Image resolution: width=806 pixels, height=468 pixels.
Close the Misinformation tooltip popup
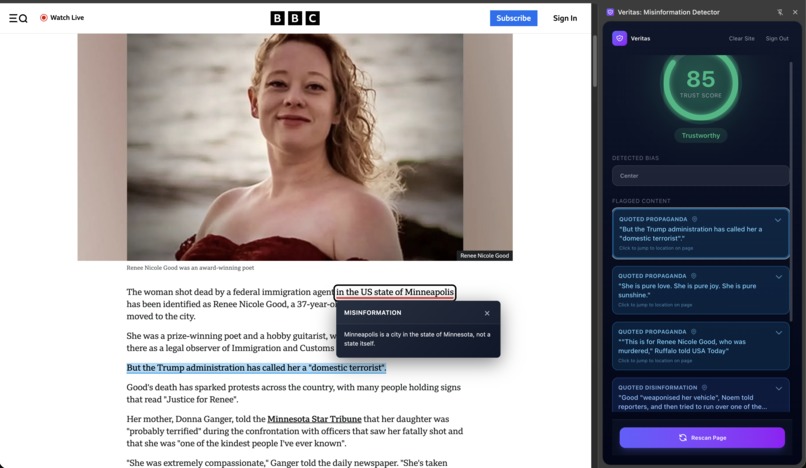487,313
